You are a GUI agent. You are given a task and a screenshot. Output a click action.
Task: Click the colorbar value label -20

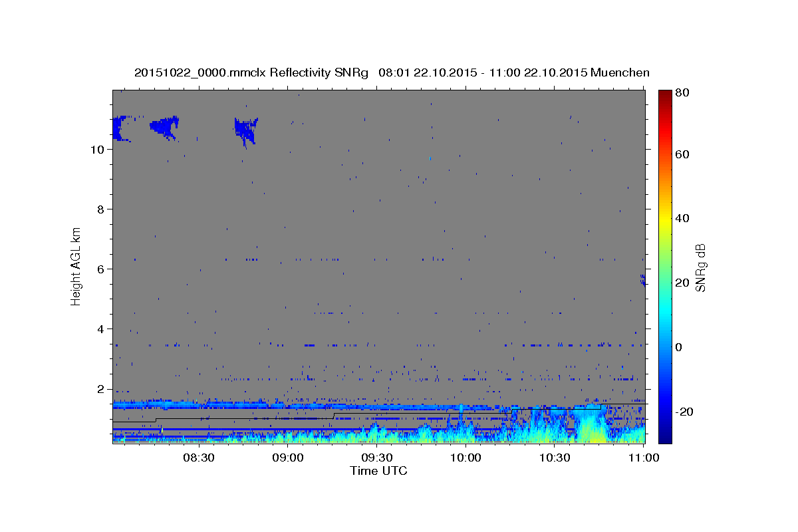(x=683, y=412)
